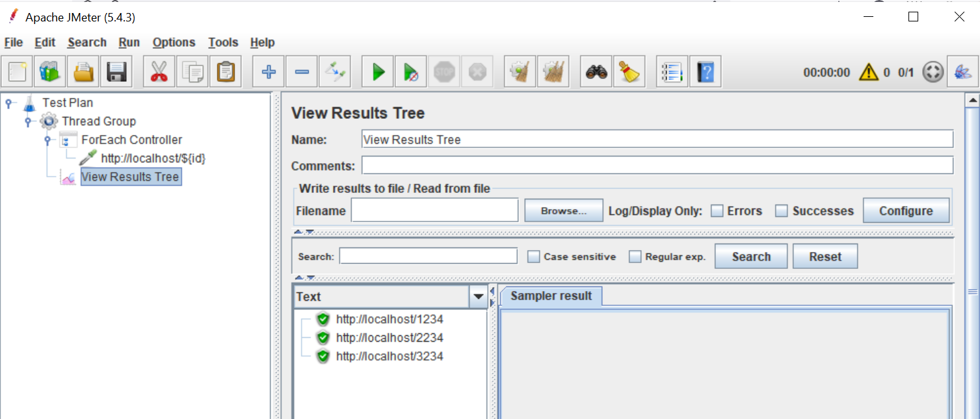
Task: Collapse the Thread Group node
Action: [x=28, y=121]
